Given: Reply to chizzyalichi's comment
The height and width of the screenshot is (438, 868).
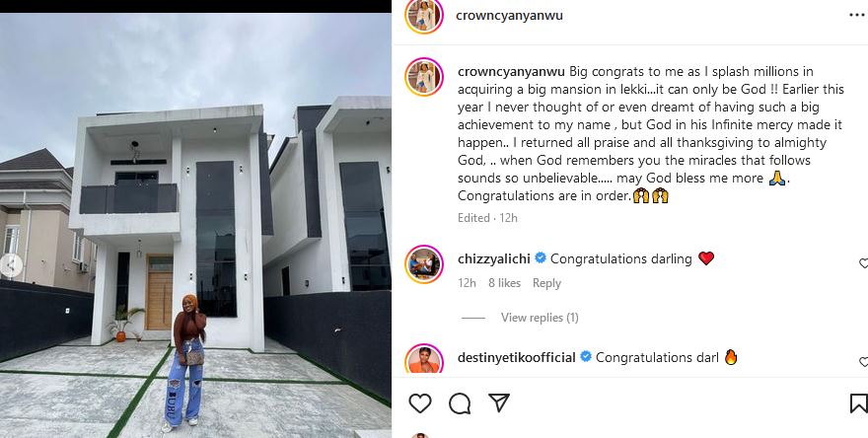Looking at the screenshot, I should pos(546,283).
